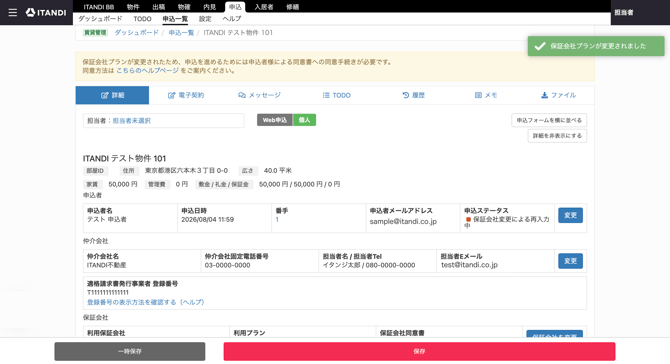Open the 担当者 account menu
The width and height of the screenshot is (670, 364).
point(624,12)
